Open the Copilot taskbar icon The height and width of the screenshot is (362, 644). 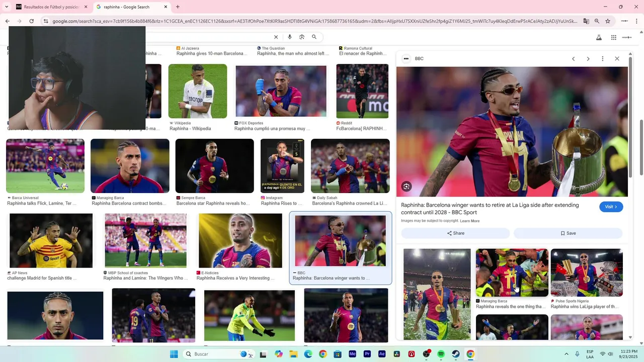pyautogui.click(x=279, y=354)
